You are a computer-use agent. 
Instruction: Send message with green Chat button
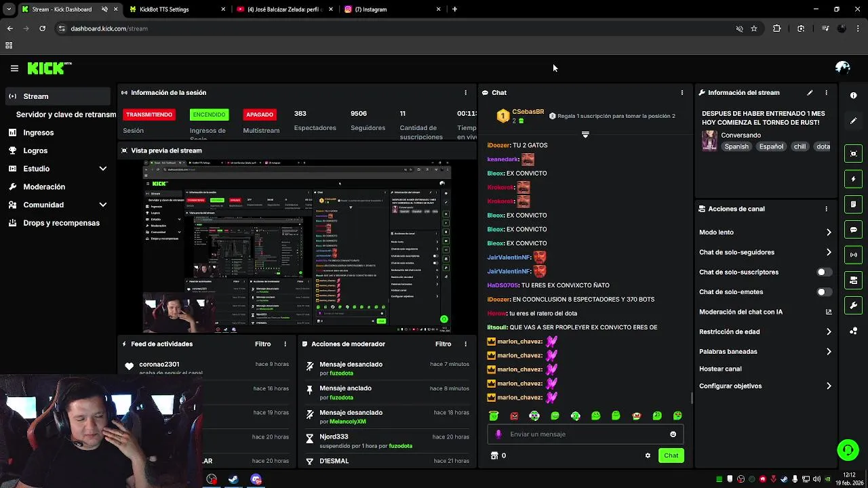pyautogui.click(x=671, y=455)
